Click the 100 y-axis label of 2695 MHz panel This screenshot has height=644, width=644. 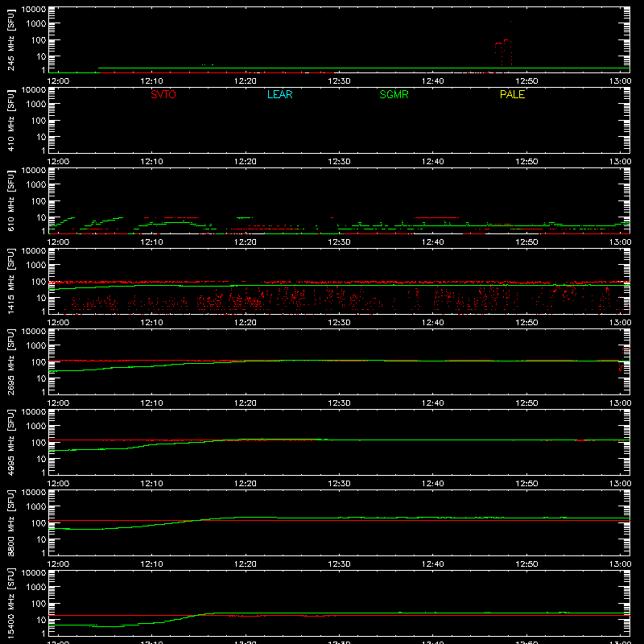pyautogui.click(x=39, y=362)
